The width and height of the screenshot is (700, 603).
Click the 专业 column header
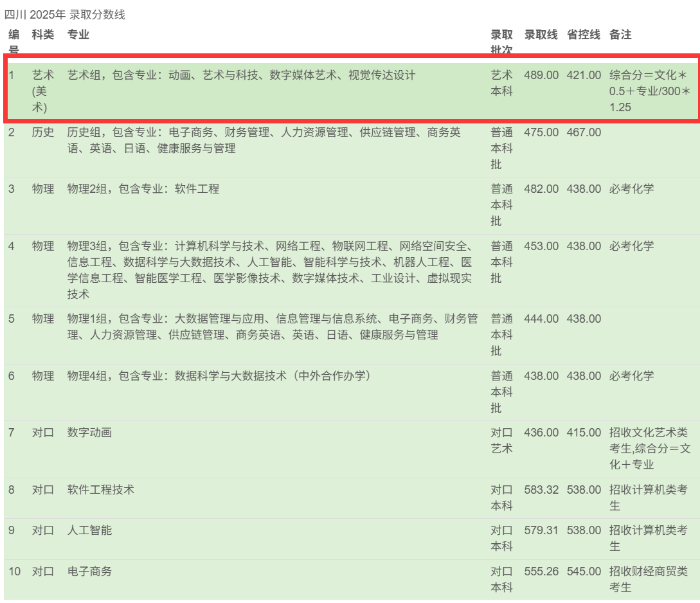tap(78, 34)
